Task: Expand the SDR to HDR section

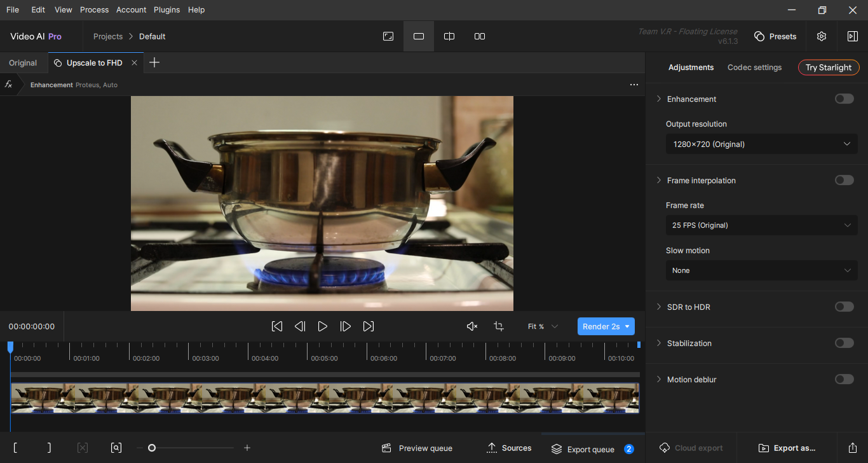Action: coord(658,307)
